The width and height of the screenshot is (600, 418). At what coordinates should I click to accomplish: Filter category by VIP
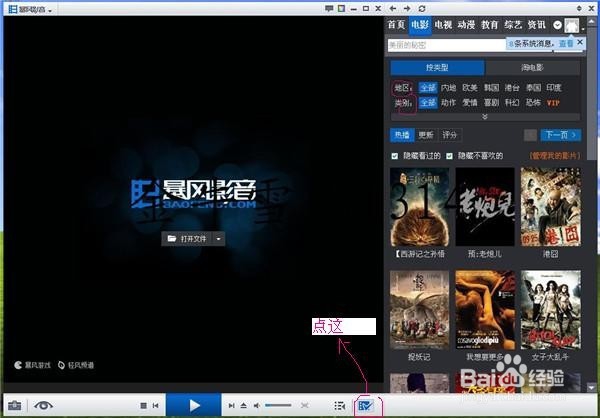click(x=553, y=103)
